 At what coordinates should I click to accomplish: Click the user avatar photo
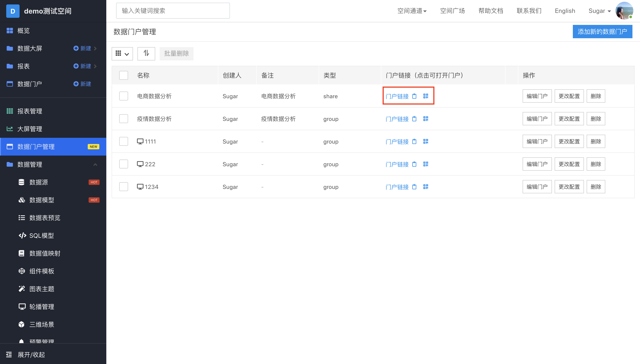click(x=624, y=11)
